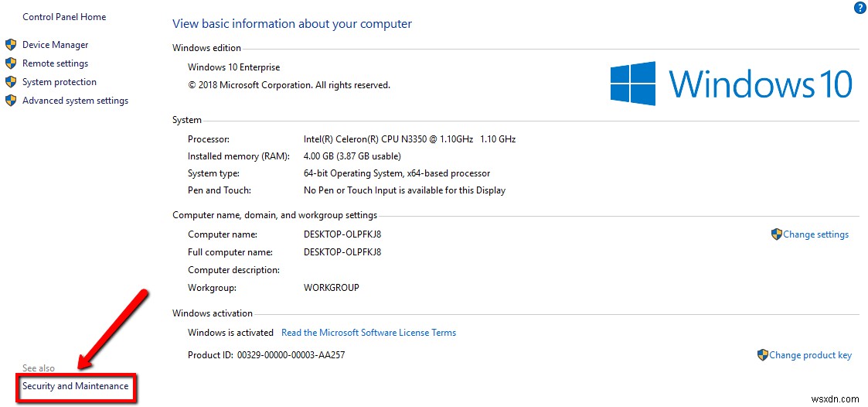This screenshot has width=868, height=407.
Task: Open Remote settings link
Action: [x=56, y=63]
